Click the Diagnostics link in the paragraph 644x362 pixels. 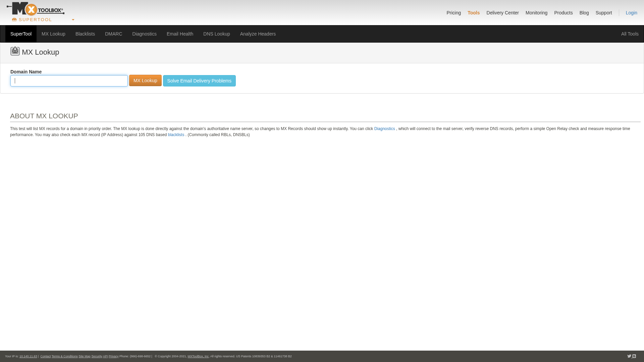click(384, 128)
